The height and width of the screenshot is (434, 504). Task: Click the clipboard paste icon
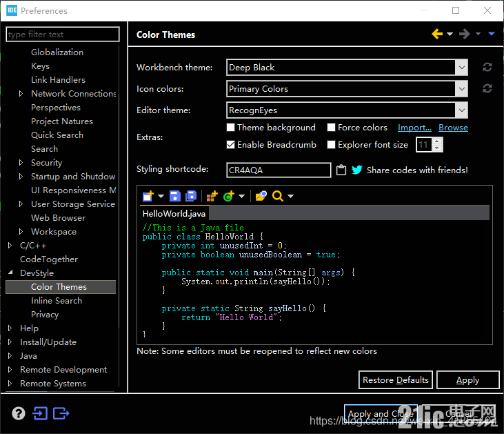[341, 170]
